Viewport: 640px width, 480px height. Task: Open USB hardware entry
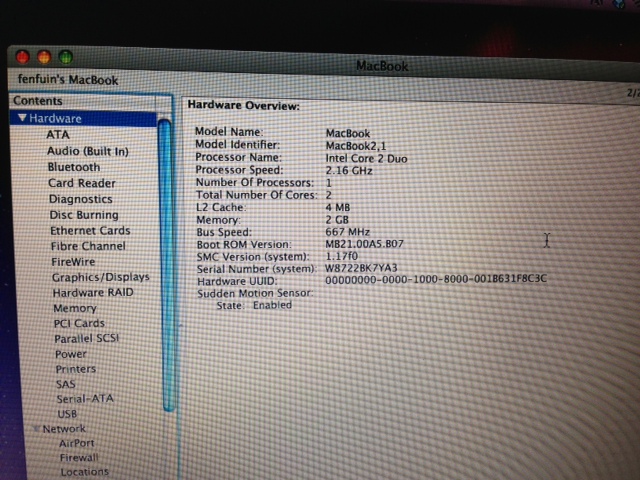coord(67,414)
